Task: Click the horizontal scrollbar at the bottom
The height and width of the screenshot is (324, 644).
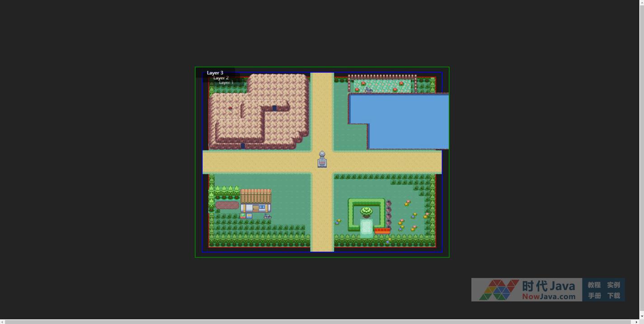Action: pos(319,322)
